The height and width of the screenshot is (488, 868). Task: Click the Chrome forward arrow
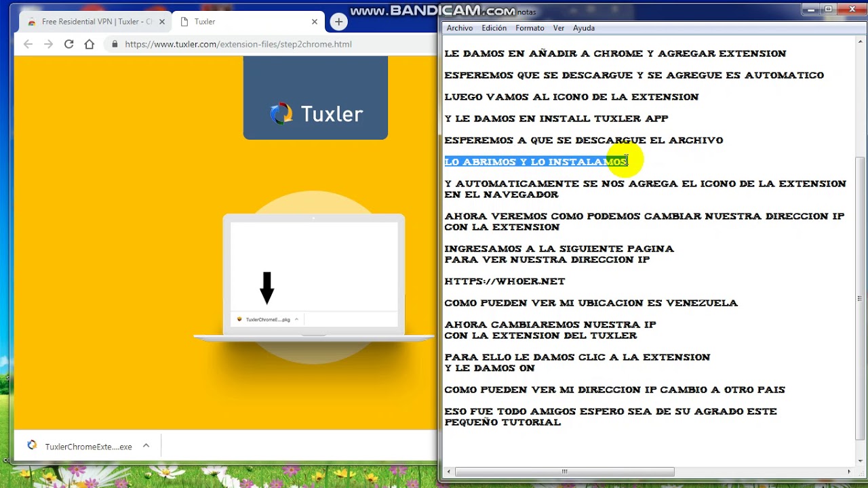(x=48, y=44)
